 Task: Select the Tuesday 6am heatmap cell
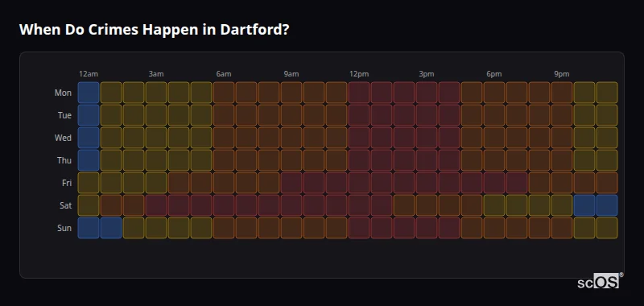[224, 115]
